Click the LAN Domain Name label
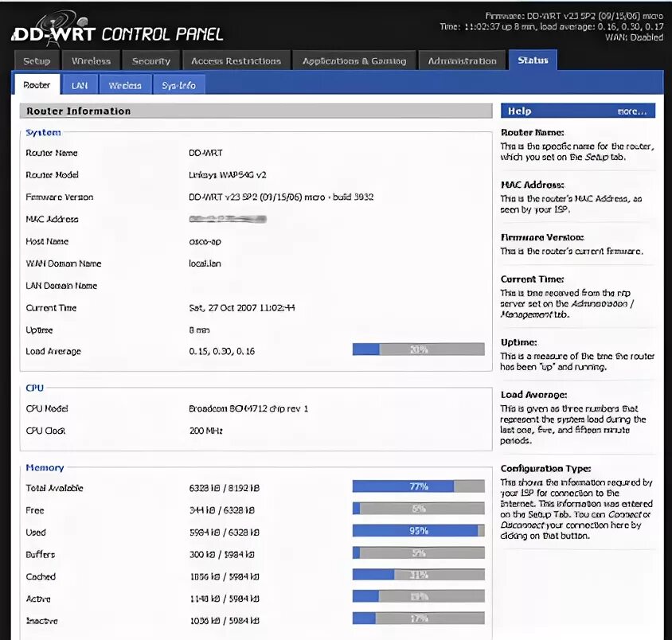 [61, 286]
